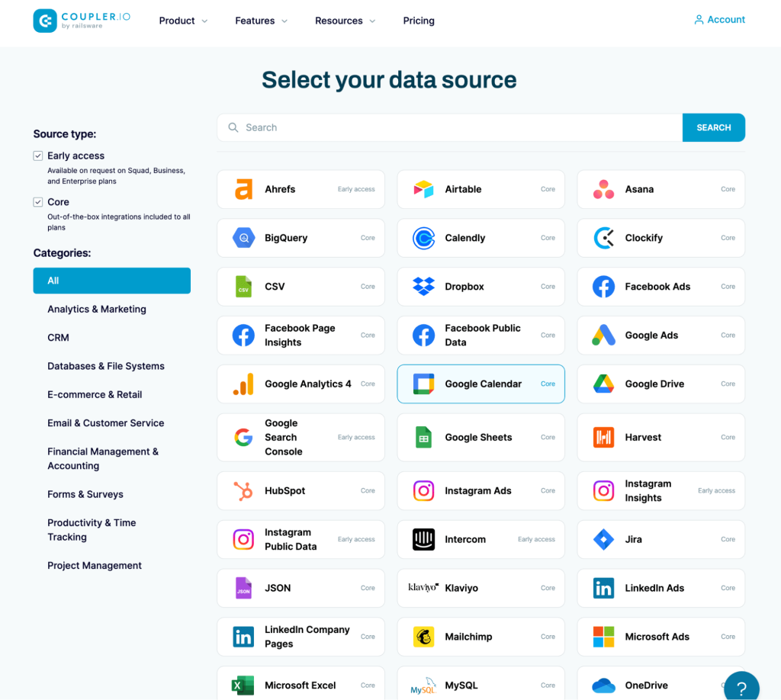The width and height of the screenshot is (781, 700).
Task: Select LinkedIn Company Pages card
Action: tap(301, 637)
